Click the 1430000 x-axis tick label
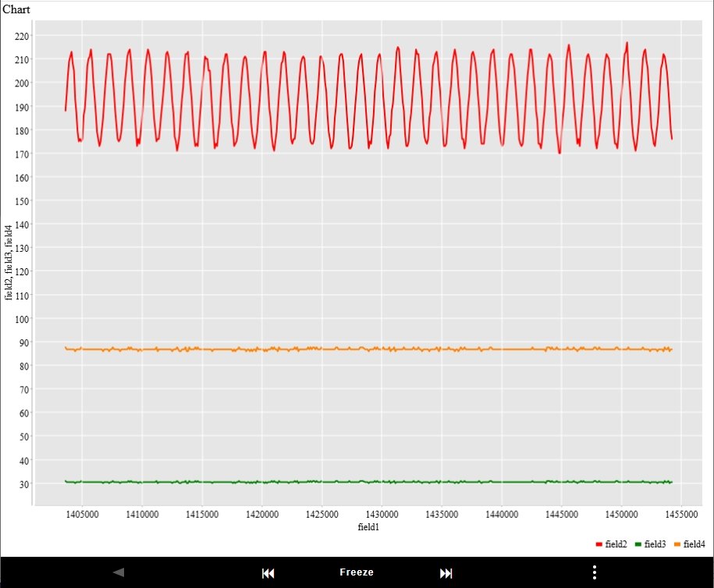Viewport: 714px width, 588px height. click(381, 515)
